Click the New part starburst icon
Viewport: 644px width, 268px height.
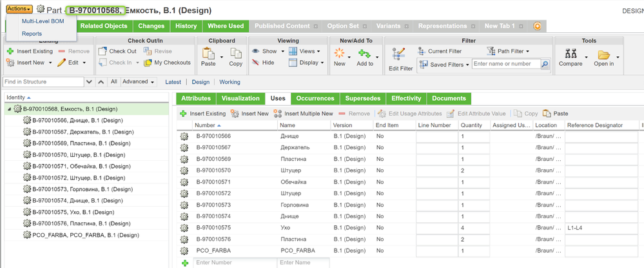pyautogui.click(x=339, y=54)
